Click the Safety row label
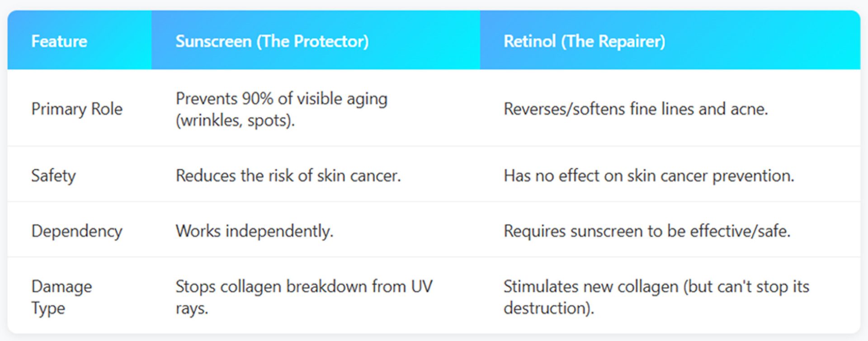 click(x=53, y=175)
